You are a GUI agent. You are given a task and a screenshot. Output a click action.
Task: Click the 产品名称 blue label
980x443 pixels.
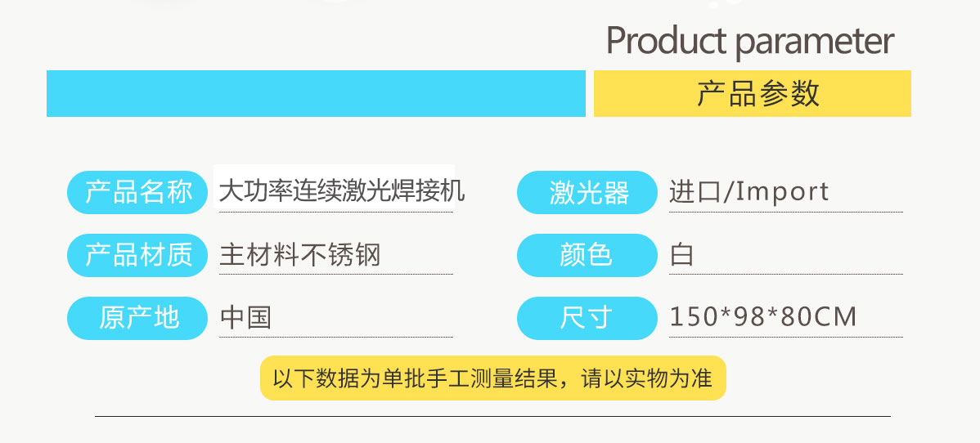coord(137,192)
